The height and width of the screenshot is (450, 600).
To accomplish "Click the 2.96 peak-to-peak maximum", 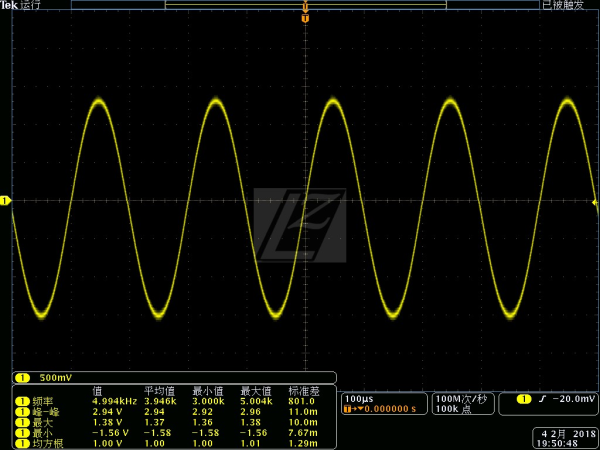I will (x=251, y=412).
